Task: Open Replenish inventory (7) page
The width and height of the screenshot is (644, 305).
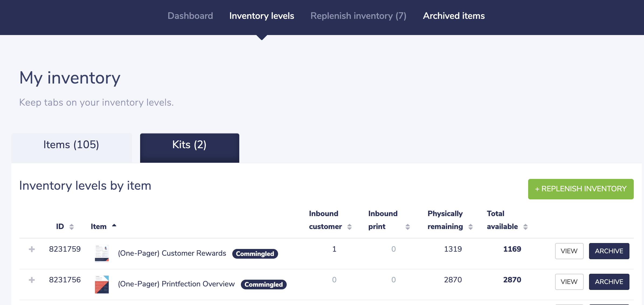Action: [358, 16]
